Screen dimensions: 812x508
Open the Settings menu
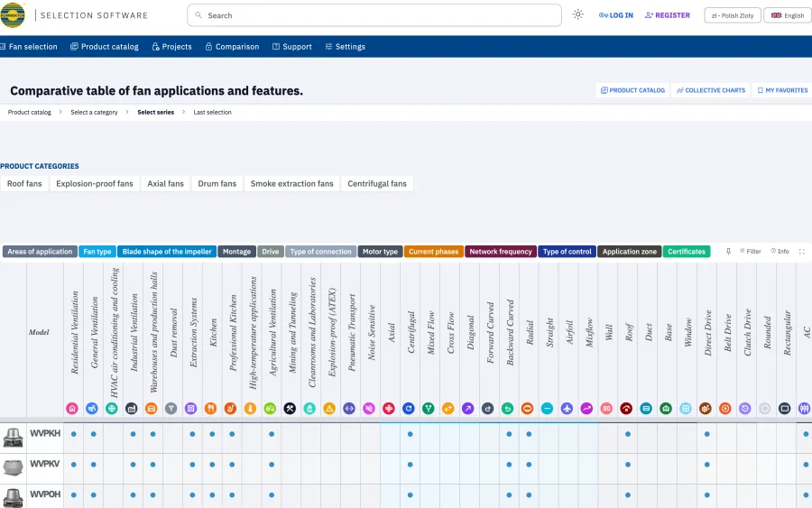point(345,47)
